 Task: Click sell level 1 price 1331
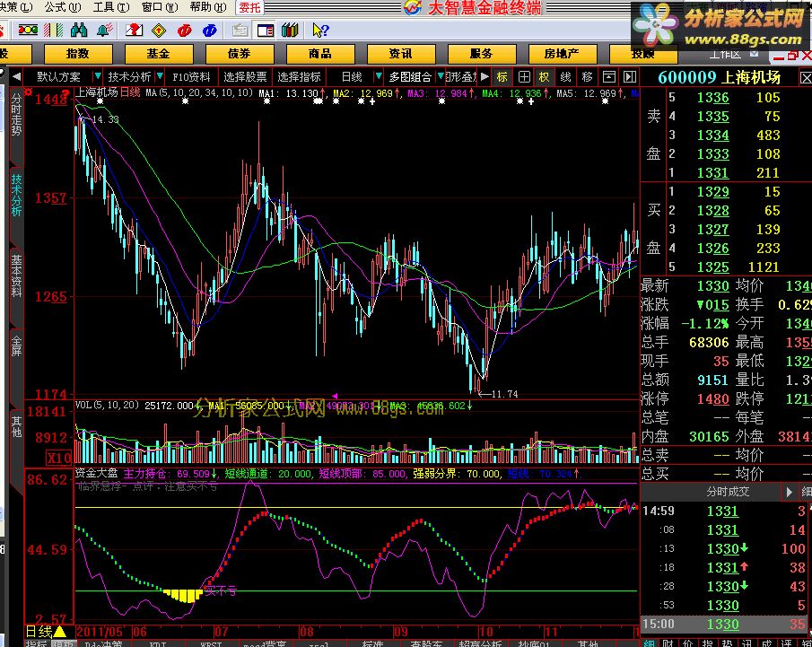[x=712, y=173]
